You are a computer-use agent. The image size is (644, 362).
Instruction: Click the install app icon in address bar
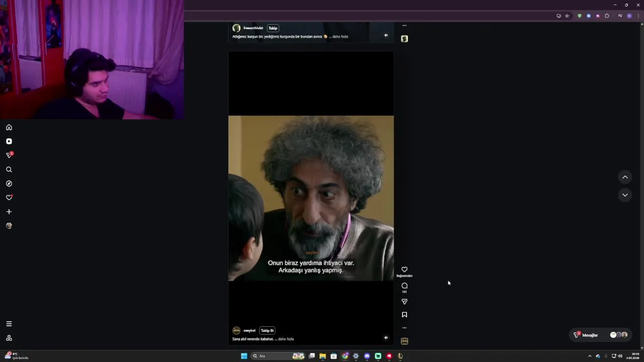(558, 16)
